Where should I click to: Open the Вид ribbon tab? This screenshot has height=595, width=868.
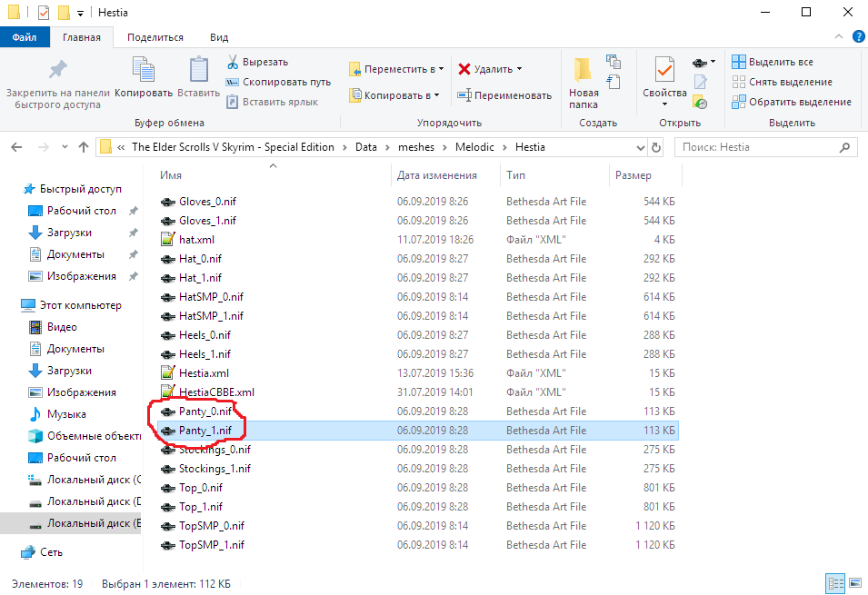coord(219,37)
